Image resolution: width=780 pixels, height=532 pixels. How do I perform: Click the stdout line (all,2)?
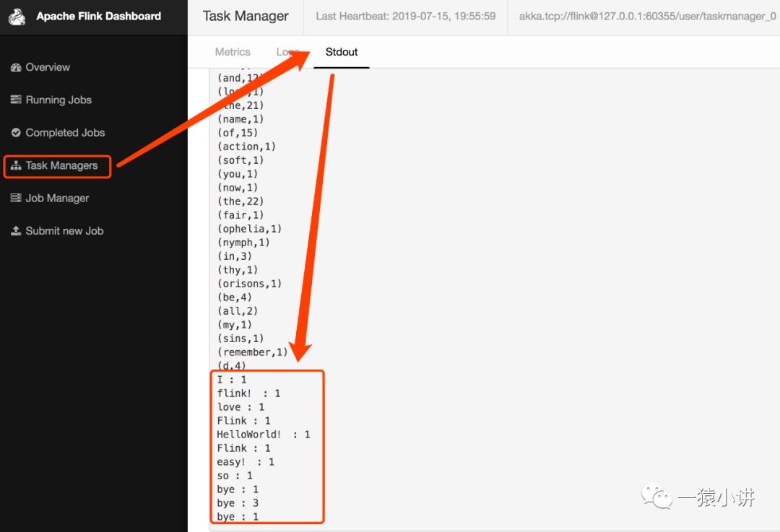[x=238, y=311]
